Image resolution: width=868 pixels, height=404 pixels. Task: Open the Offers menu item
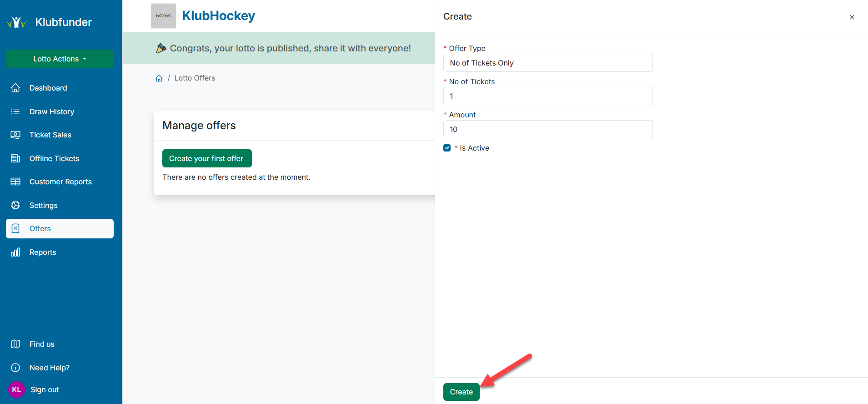click(60, 228)
